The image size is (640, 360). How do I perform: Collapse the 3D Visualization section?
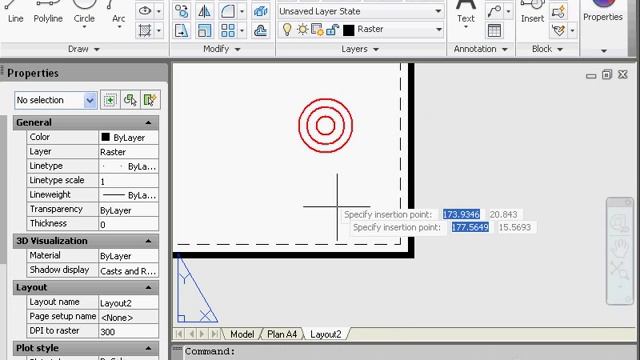[148, 241]
